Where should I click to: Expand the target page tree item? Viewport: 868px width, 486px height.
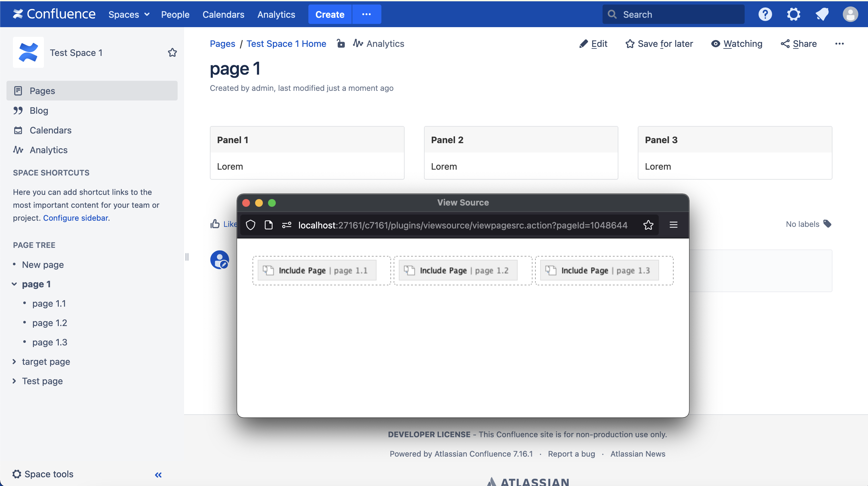pyautogui.click(x=14, y=362)
